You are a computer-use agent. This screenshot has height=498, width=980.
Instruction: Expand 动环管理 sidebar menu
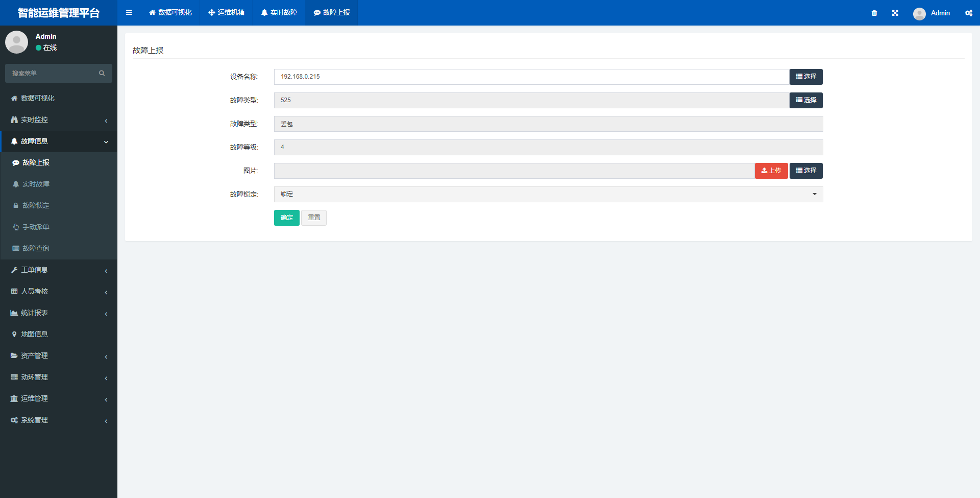59,377
